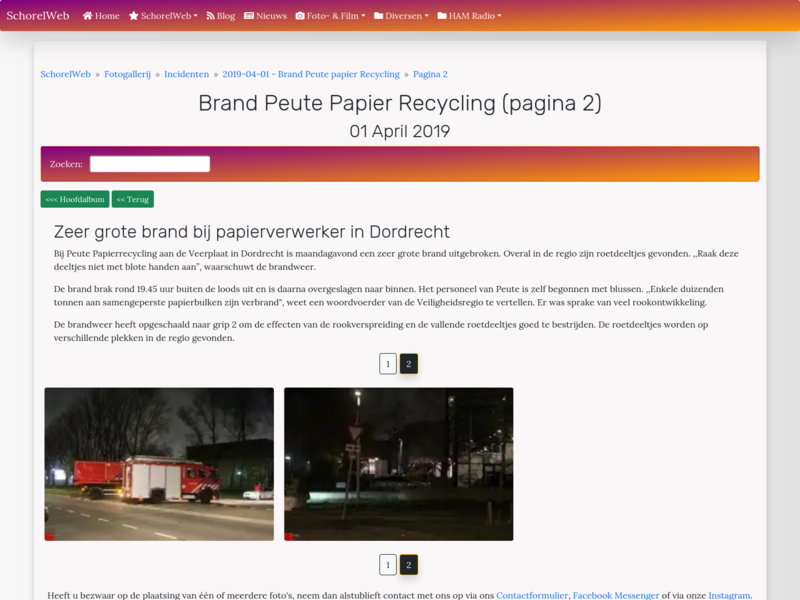
Task: Click the folder icon beside Diversen
Action: coord(379,16)
